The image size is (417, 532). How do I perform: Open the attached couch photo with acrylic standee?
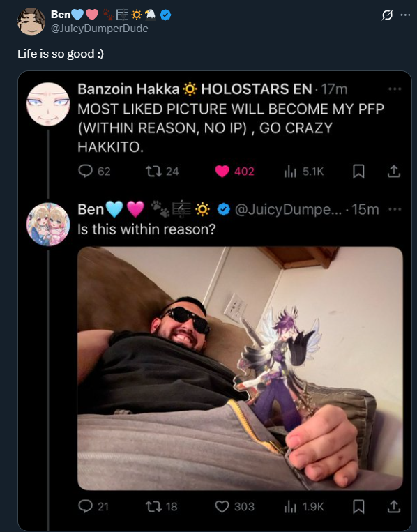pyautogui.click(x=240, y=368)
